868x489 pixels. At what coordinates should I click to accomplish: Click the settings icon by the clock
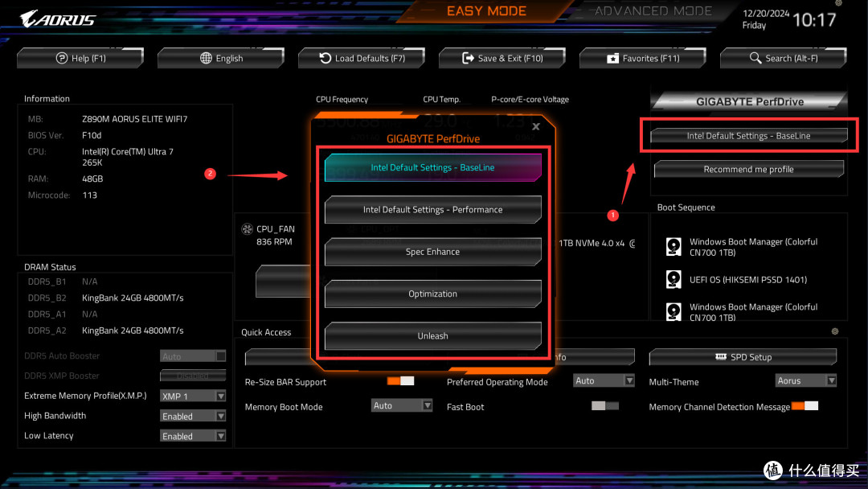tap(838, 2)
